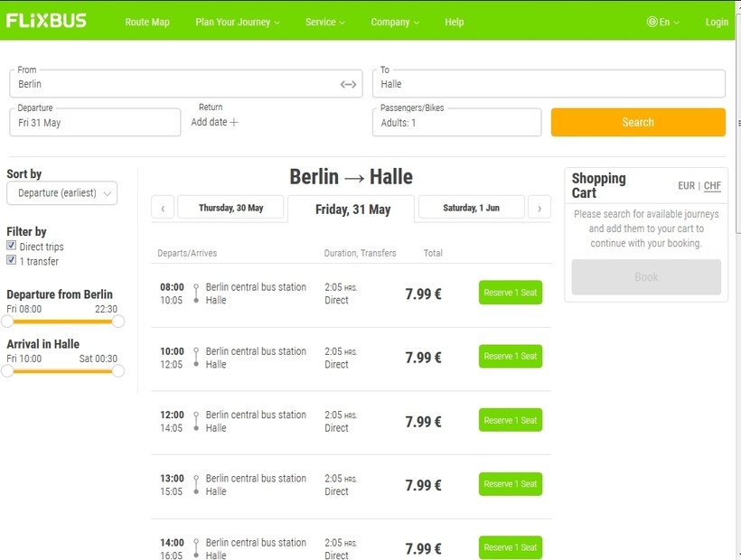The height and width of the screenshot is (560, 741).
Task: Swap From and To cities
Action: (x=348, y=84)
